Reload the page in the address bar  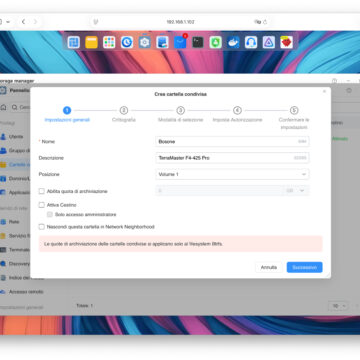265,22
